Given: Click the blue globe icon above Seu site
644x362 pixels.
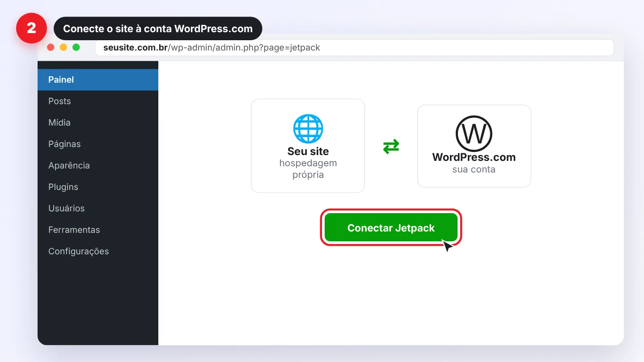Looking at the screenshot, I should (308, 129).
